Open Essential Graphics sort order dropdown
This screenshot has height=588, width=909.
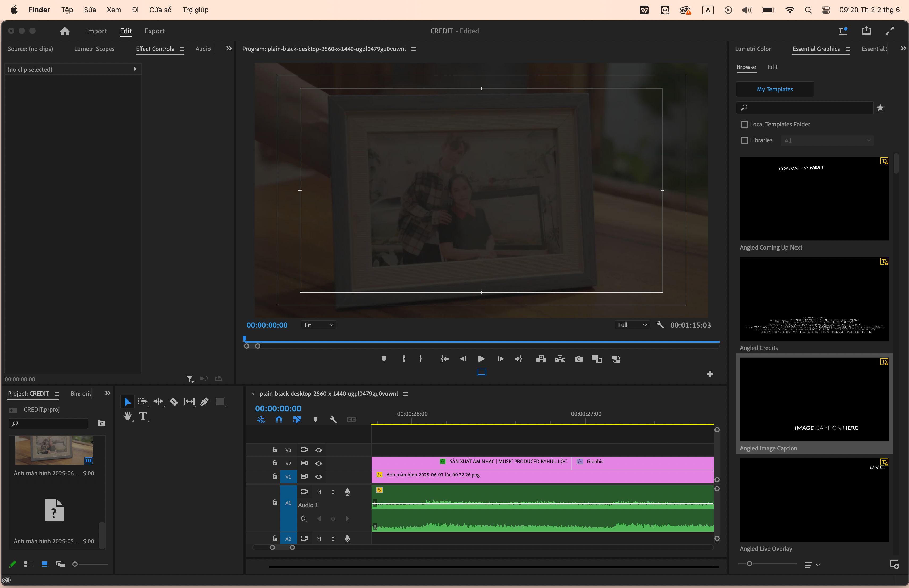pos(812,565)
